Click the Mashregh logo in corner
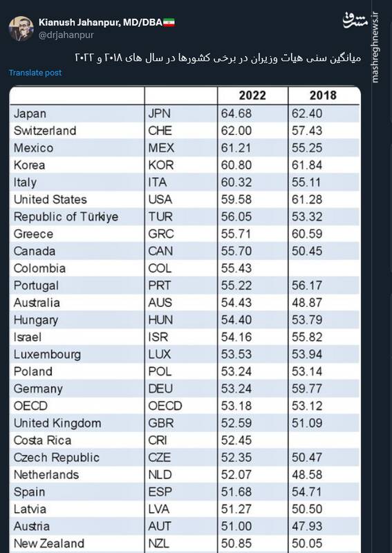This screenshot has width=392, height=553. coord(355,21)
